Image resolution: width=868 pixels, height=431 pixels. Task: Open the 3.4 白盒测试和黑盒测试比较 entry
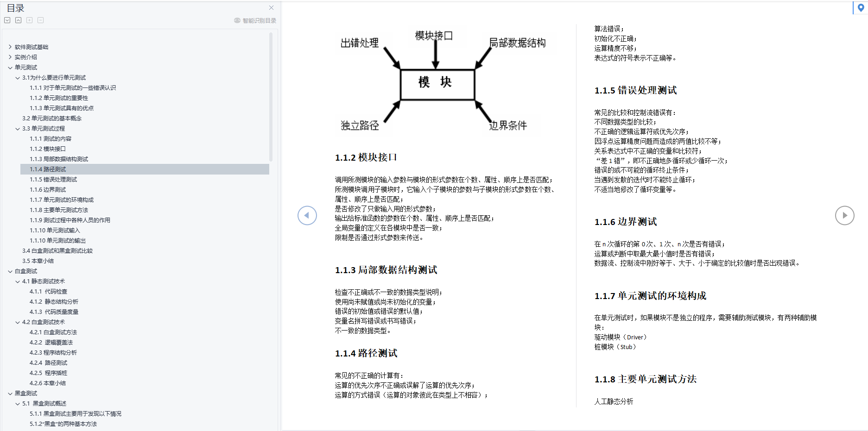pos(57,250)
